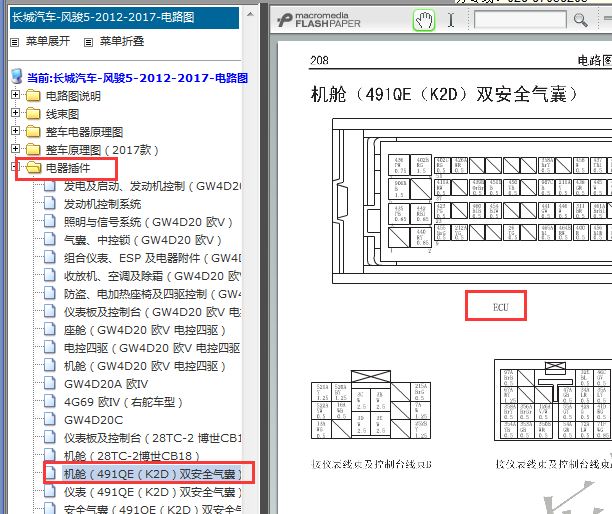Open GW4D20C document
612x514 pixels.
click(x=93, y=420)
